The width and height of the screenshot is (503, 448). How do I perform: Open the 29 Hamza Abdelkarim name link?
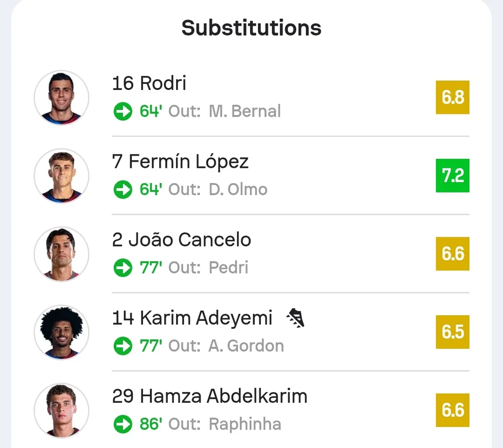tap(210, 396)
